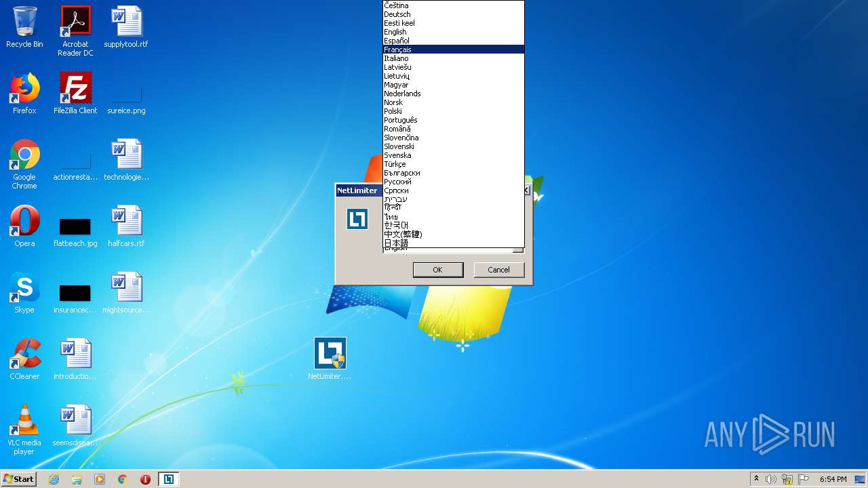Open Opera from the taskbar

tap(145, 479)
